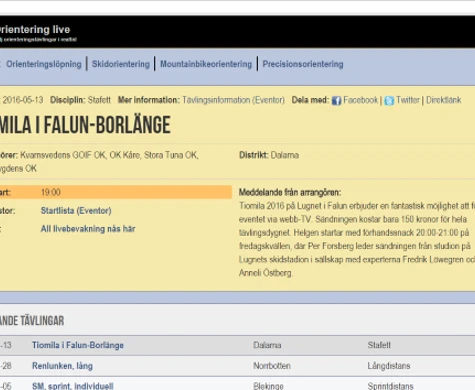Click the 'Distrikt: Dalarna' info text
This screenshot has height=390, width=475.
(269, 155)
